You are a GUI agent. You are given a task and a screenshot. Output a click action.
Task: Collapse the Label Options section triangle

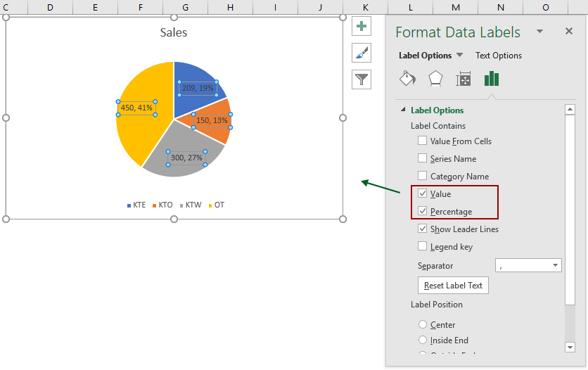pyautogui.click(x=403, y=110)
